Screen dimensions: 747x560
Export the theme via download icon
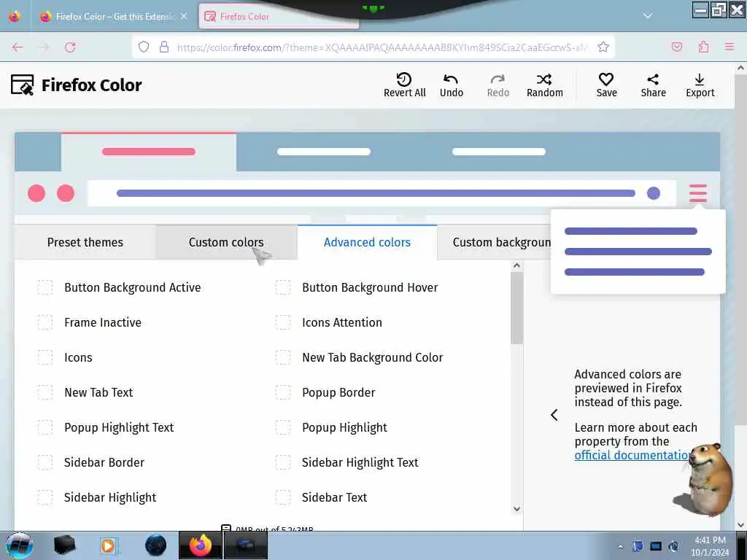pyautogui.click(x=700, y=79)
